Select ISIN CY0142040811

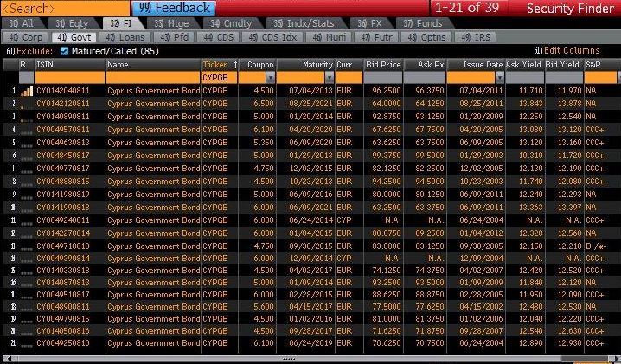(x=63, y=91)
